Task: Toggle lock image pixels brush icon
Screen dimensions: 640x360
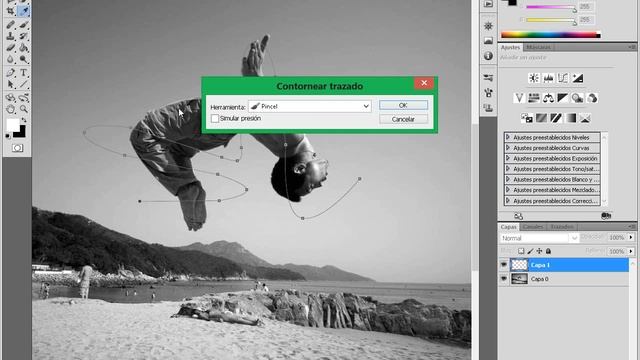Action: (530, 251)
